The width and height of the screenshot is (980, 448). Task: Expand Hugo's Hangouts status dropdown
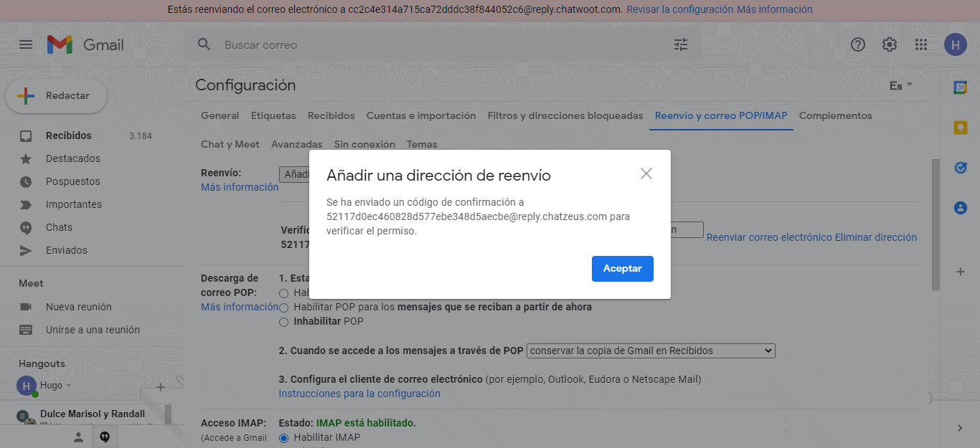(69, 386)
